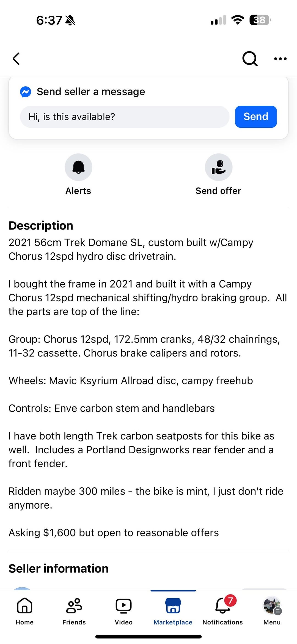Tap the battery indicator in status bar
Image resolution: width=297 pixels, height=644 pixels.
pyautogui.click(x=260, y=20)
